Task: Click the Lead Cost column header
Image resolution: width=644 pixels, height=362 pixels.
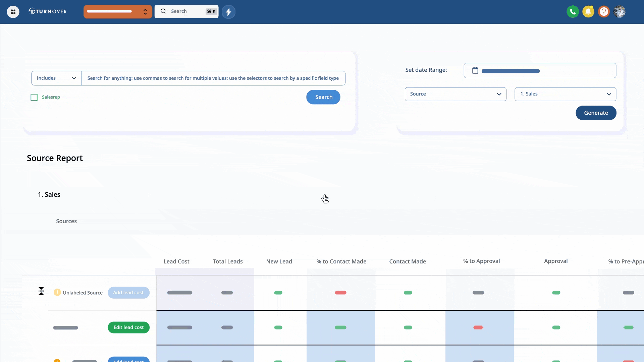Action: tap(176, 261)
